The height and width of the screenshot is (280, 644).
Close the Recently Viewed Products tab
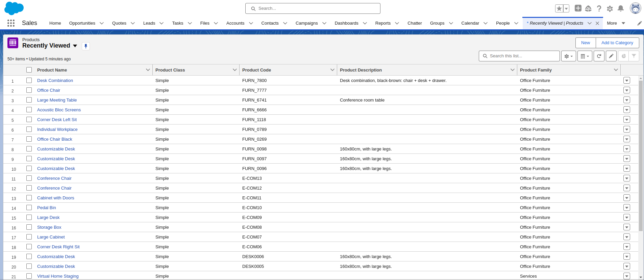pyautogui.click(x=597, y=23)
